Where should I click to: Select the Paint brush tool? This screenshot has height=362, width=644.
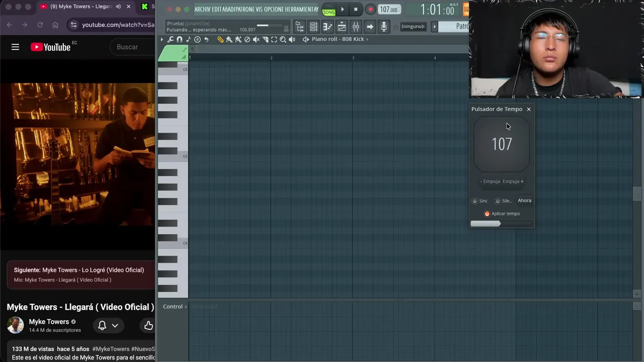(x=229, y=39)
